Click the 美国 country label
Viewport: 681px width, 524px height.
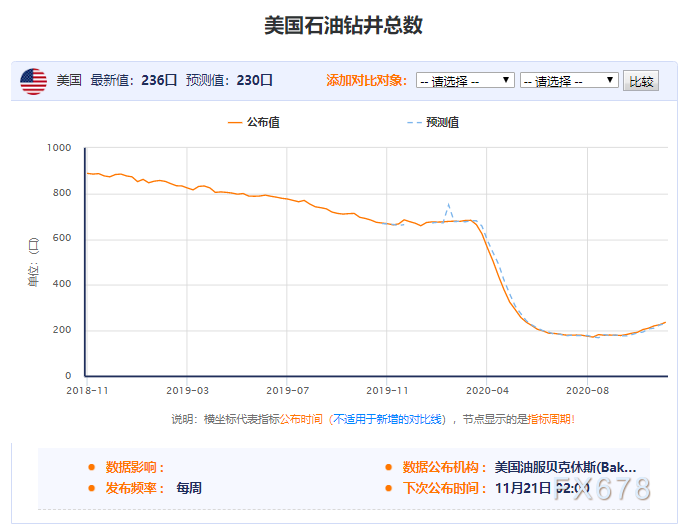tap(69, 80)
